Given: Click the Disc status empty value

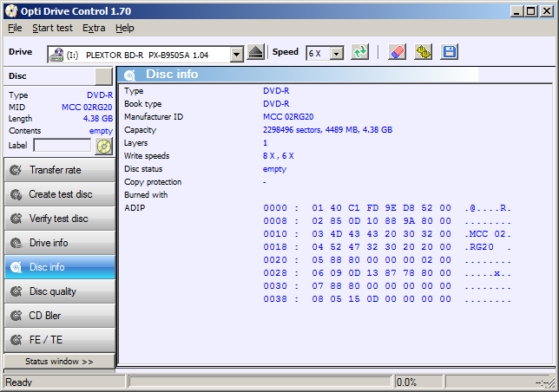Looking at the screenshot, I should pos(274,169).
